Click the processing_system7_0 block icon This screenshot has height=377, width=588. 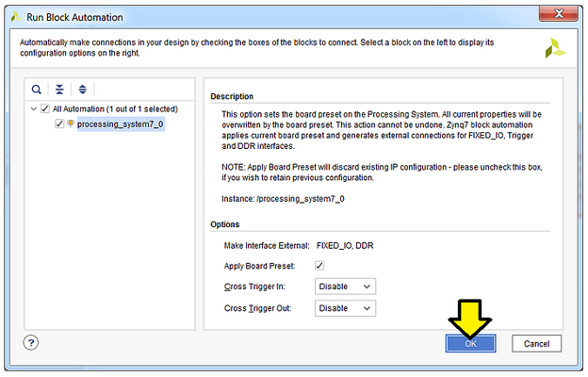71,123
